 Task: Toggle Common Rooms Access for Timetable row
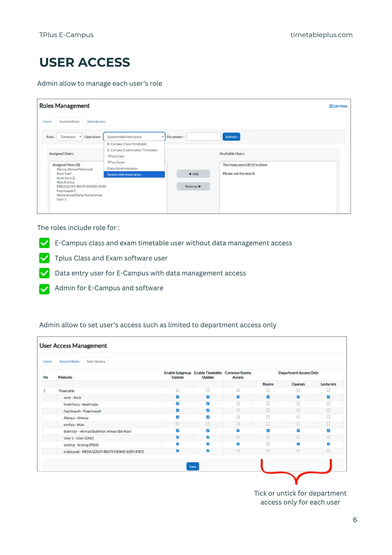click(238, 390)
